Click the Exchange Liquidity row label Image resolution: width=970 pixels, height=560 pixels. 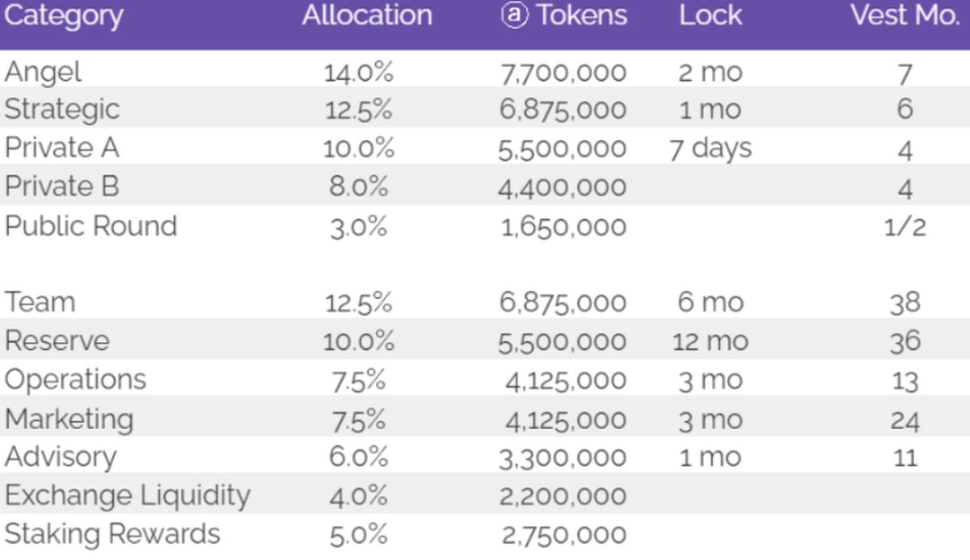[128, 495]
